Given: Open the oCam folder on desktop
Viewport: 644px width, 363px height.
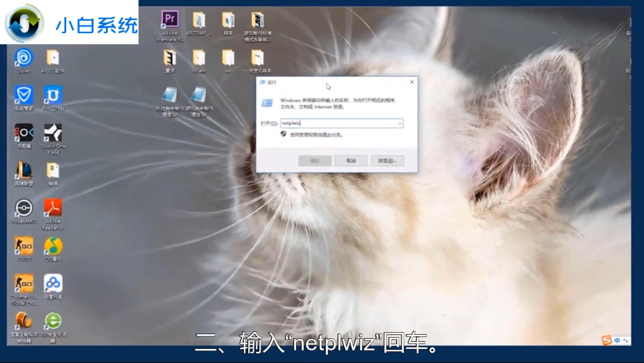Looking at the screenshot, I should coord(199,58).
